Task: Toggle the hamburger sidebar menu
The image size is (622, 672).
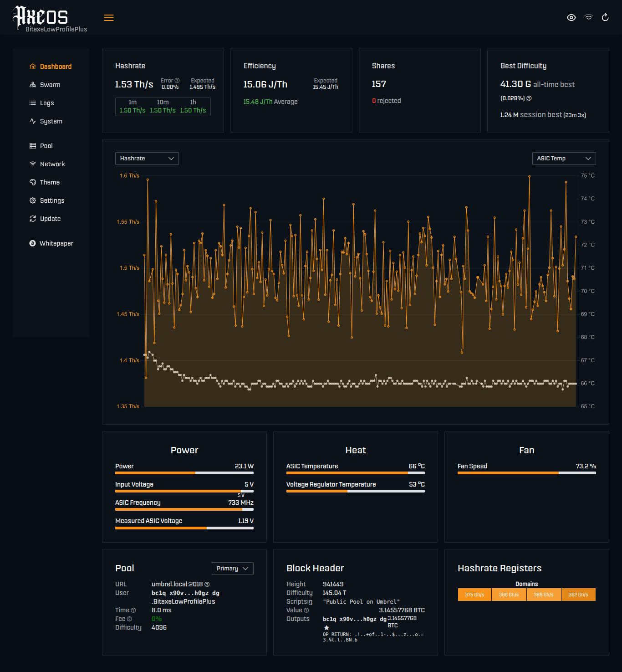Action: pos(109,18)
